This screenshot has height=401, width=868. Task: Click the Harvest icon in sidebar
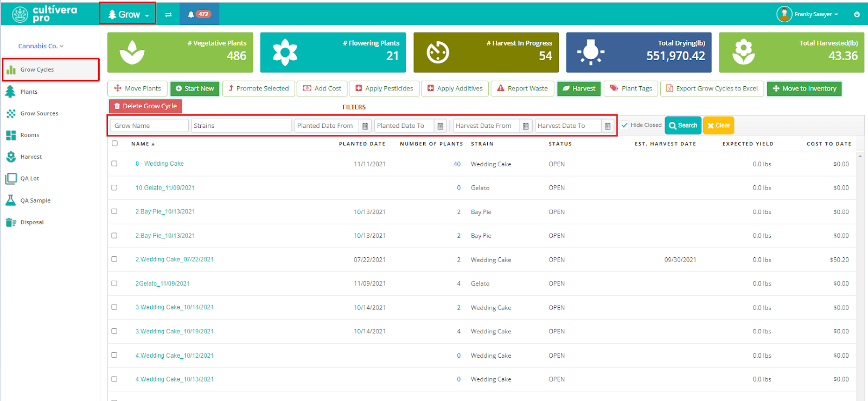tap(11, 157)
